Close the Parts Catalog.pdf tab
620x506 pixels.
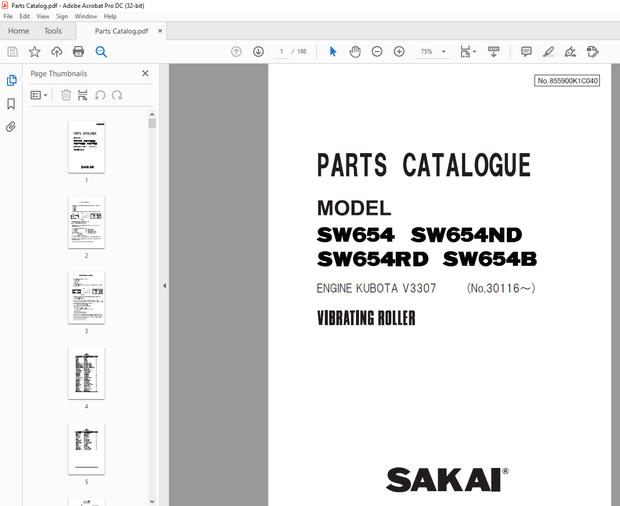click(160, 31)
